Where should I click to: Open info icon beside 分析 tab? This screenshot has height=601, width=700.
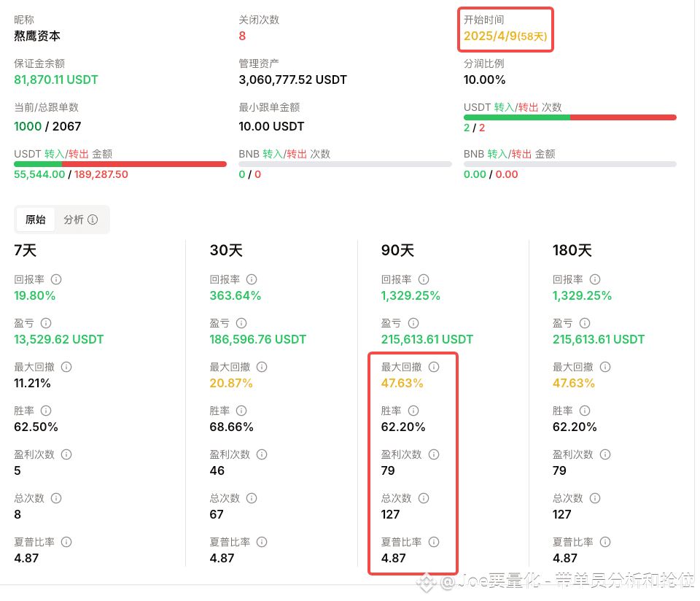93,220
